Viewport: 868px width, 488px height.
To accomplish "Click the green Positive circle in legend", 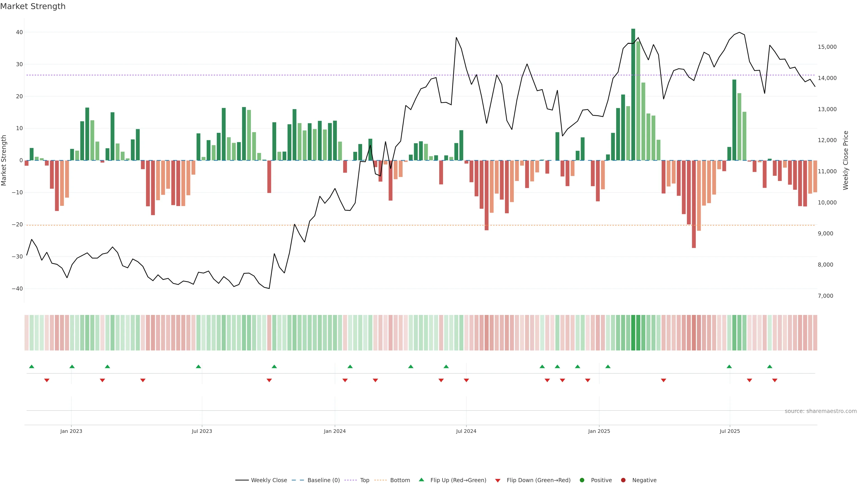I will [582, 480].
